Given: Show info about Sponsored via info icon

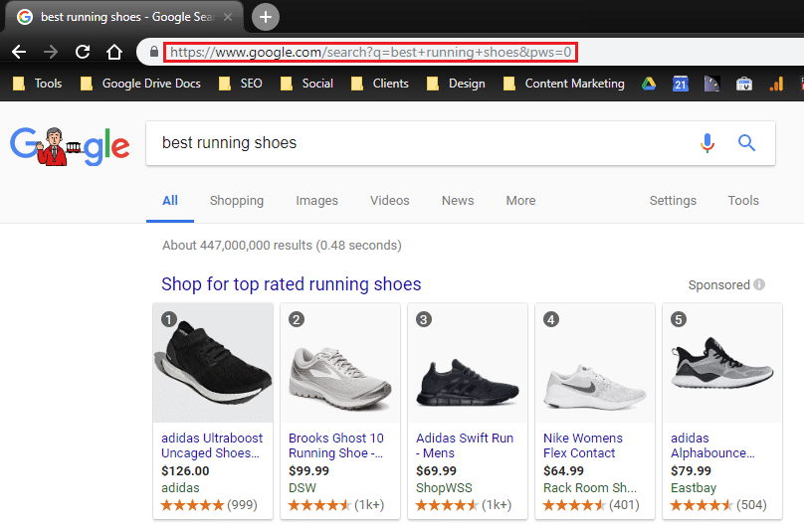Looking at the screenshot, I should pyautogui.click(x=759, y=284).
